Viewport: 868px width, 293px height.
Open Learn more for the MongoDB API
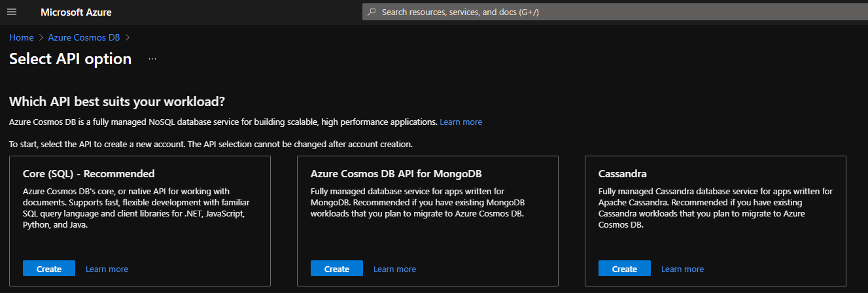pyautogui.click(x=394, y=269)
